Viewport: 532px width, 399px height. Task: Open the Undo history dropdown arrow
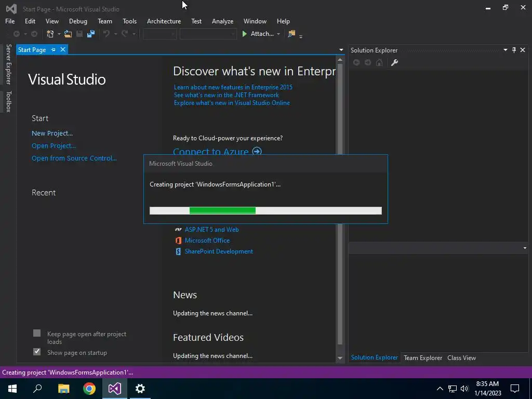tap(115, 34)
